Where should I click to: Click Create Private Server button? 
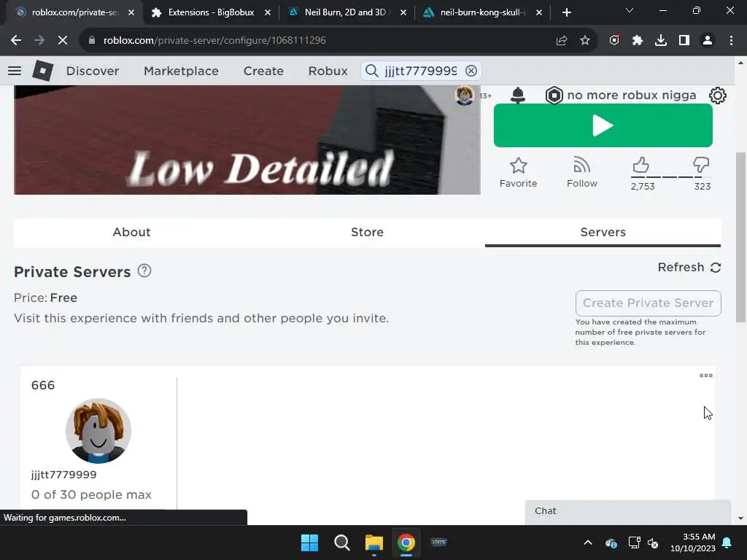648,303
